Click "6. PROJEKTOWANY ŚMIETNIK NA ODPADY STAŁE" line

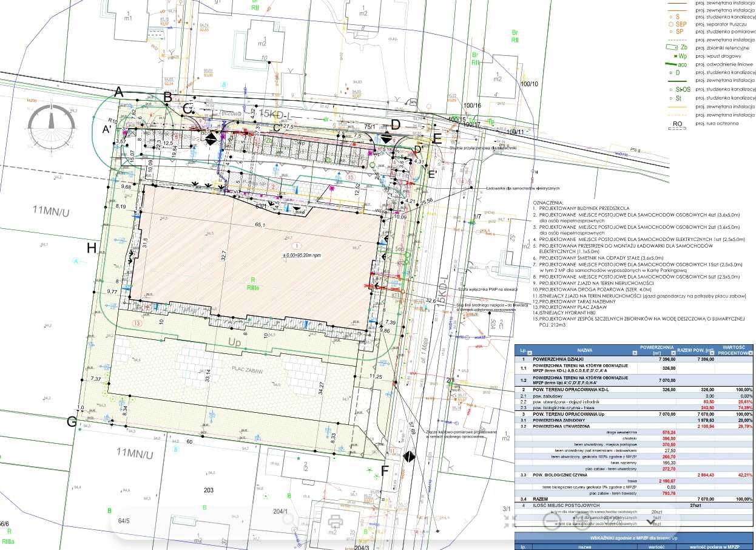[599, 258]
